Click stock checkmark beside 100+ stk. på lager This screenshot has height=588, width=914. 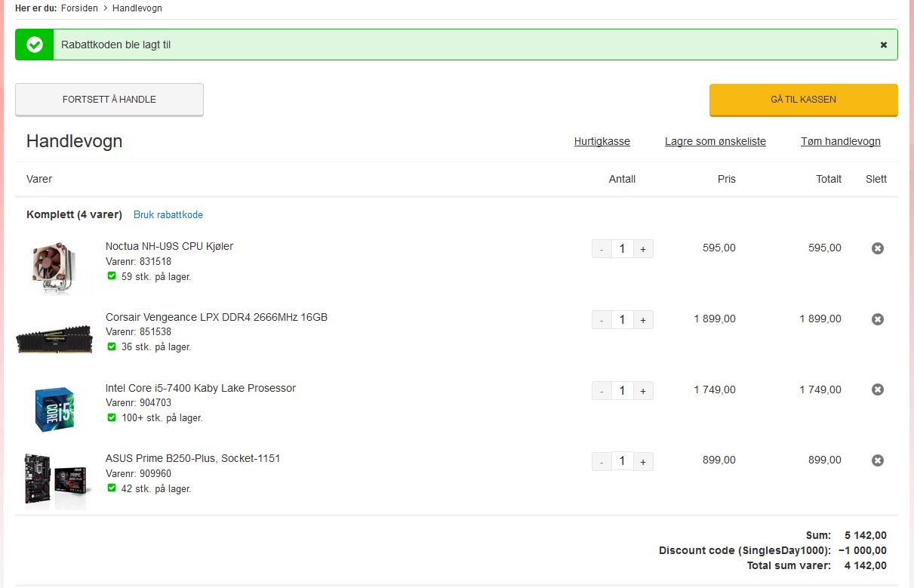pyautogui.click(x=112, y=417)
